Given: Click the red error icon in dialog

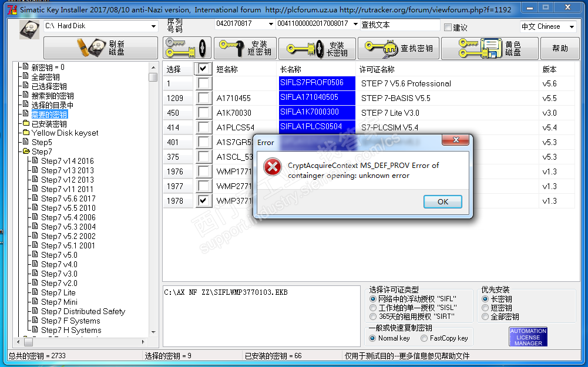Looking at the screenshot, I should click(x=273, y=167).
